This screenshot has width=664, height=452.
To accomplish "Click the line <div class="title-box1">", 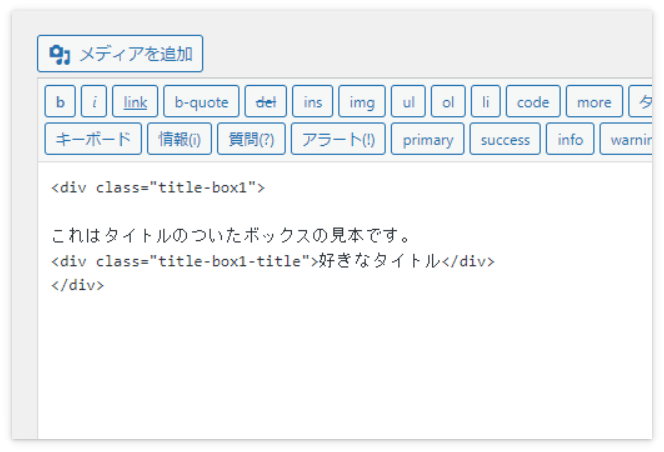I will (x=158, y=188).
